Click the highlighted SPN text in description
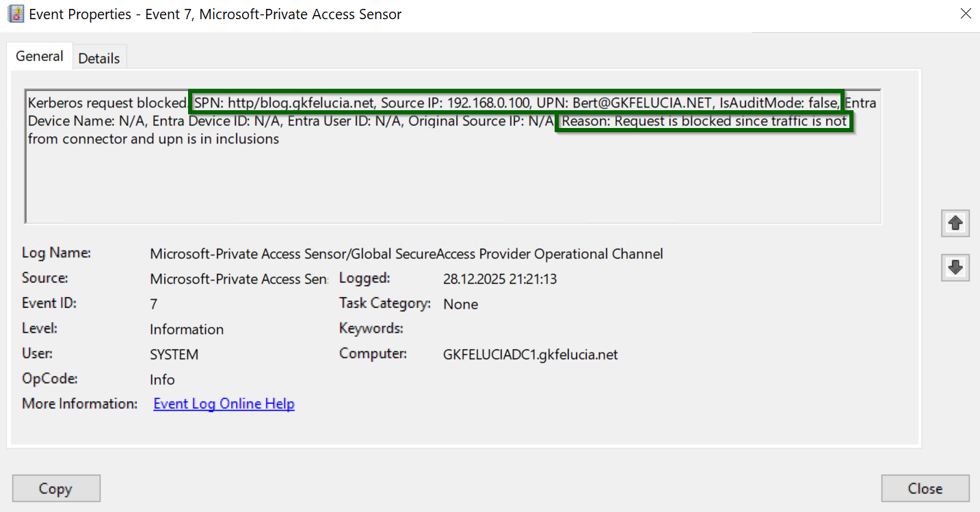The width and height of the screenshot is (980, 512). tap(516, 103)
